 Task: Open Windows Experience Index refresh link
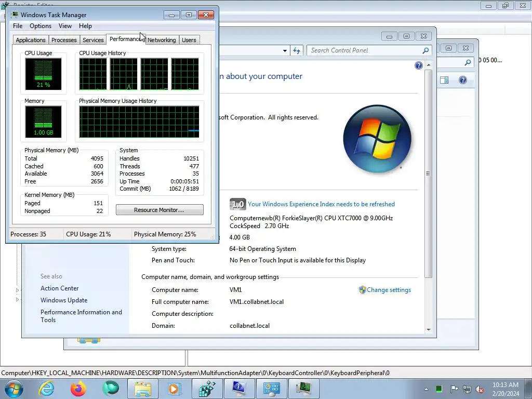(321, 204)
